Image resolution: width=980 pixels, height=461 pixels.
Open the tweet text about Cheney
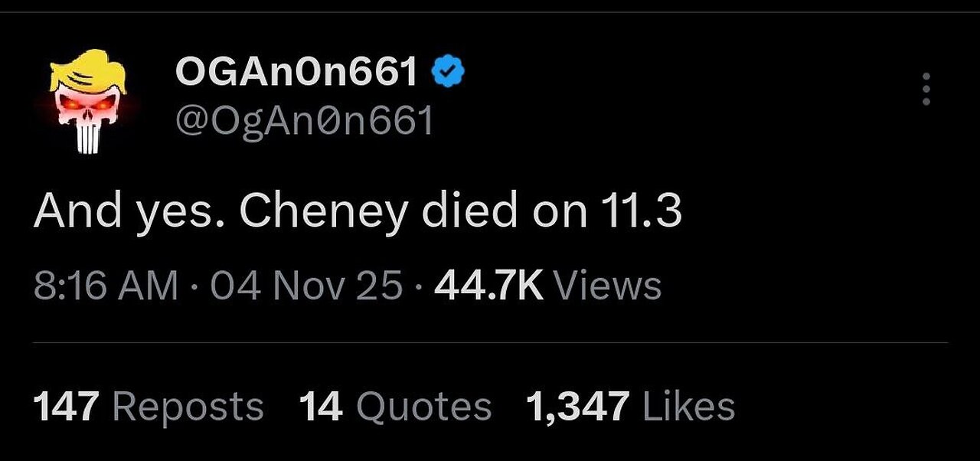click(x=357, y=210)
